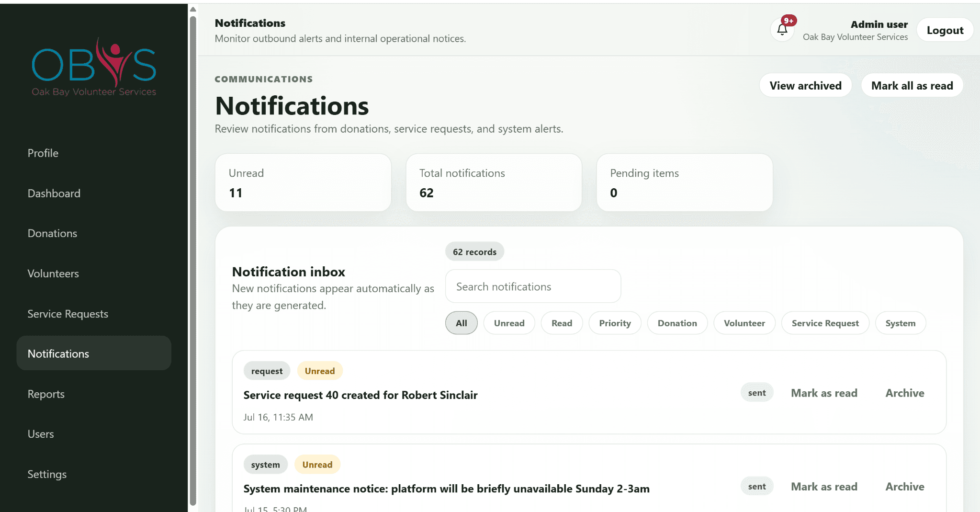Archive the Robert Sinclair service request
The height and width of the screenshot is (512, 980).
pos(904,393)
